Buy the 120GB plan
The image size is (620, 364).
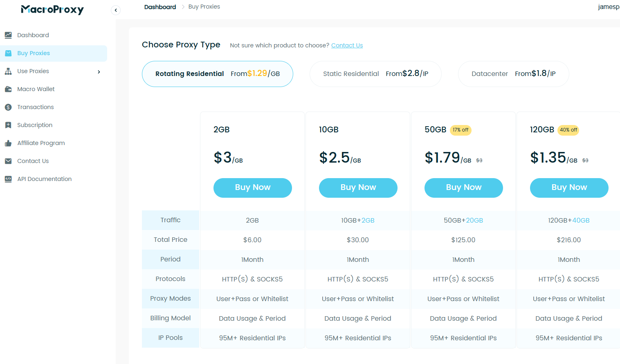click(x=569, y=188)
